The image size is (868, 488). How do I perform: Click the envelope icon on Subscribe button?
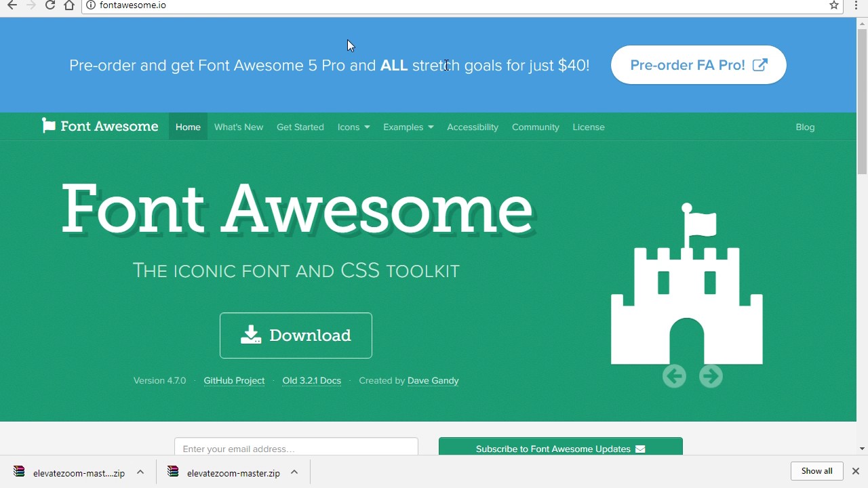click(640, 449)
